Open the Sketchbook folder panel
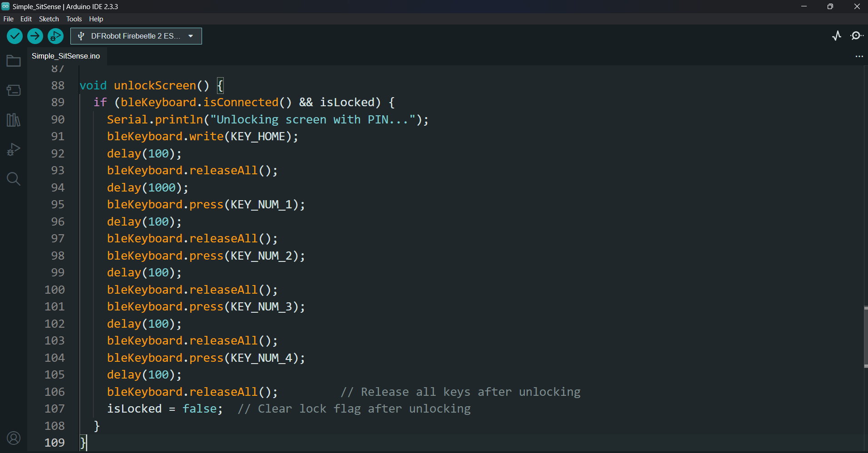This screenshot has height=453, width=868. click(14, 61)
